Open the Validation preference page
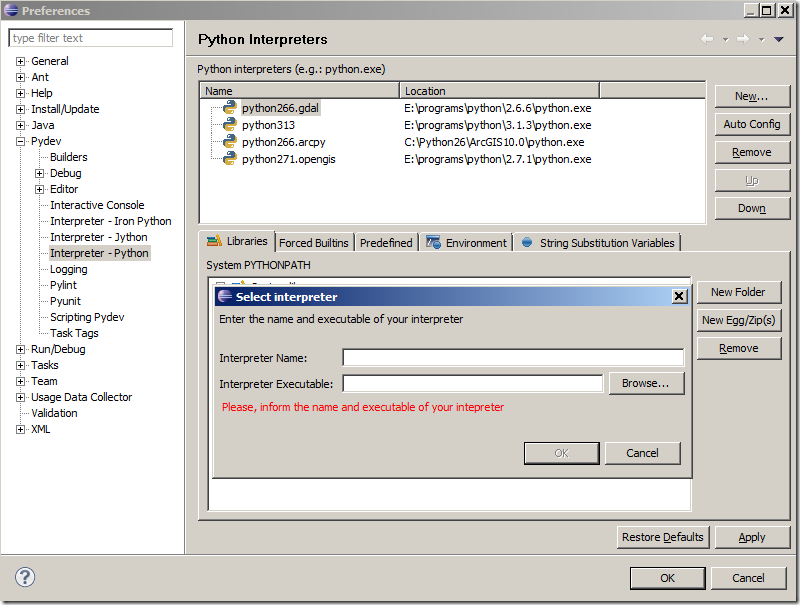The height and width of the screenshot is (605, 800). 54,413
